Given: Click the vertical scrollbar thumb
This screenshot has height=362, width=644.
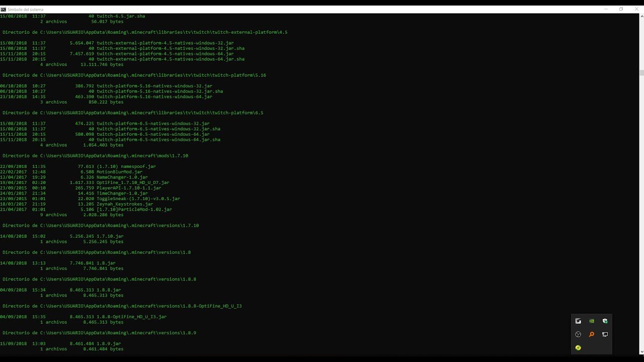Looking at the screenshot, I should [641, 73].
